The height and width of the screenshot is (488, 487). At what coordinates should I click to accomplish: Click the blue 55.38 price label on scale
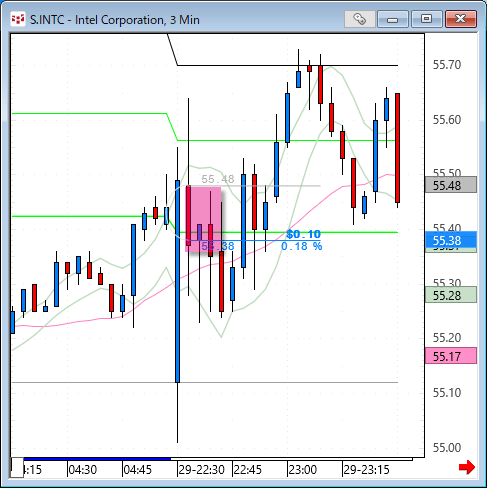451,240
